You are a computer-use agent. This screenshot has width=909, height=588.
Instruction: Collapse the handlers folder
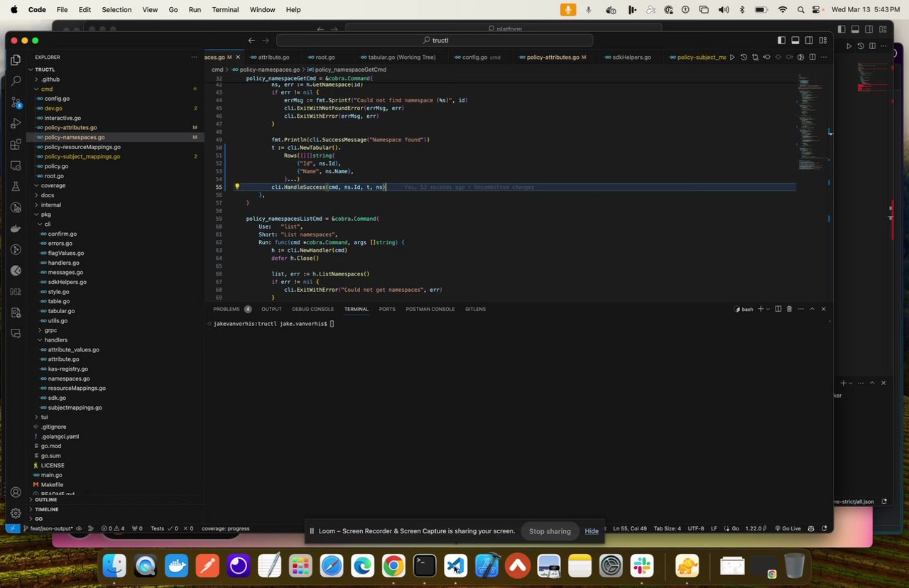(x=56, y=340)
